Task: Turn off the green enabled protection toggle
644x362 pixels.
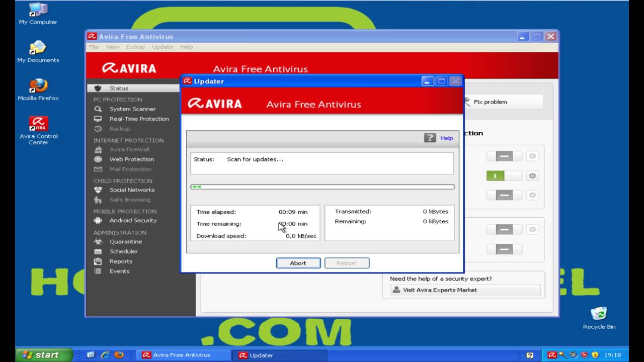Action: coord(504,175)
